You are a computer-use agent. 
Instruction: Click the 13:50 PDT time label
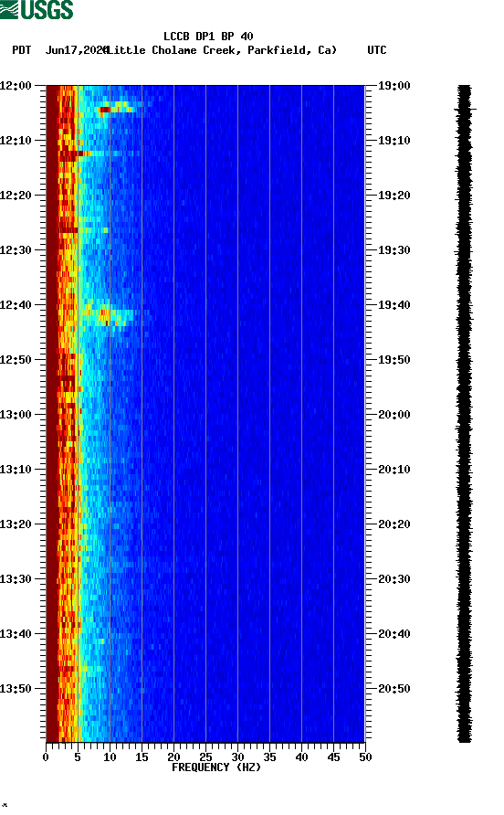coord(16,689)
